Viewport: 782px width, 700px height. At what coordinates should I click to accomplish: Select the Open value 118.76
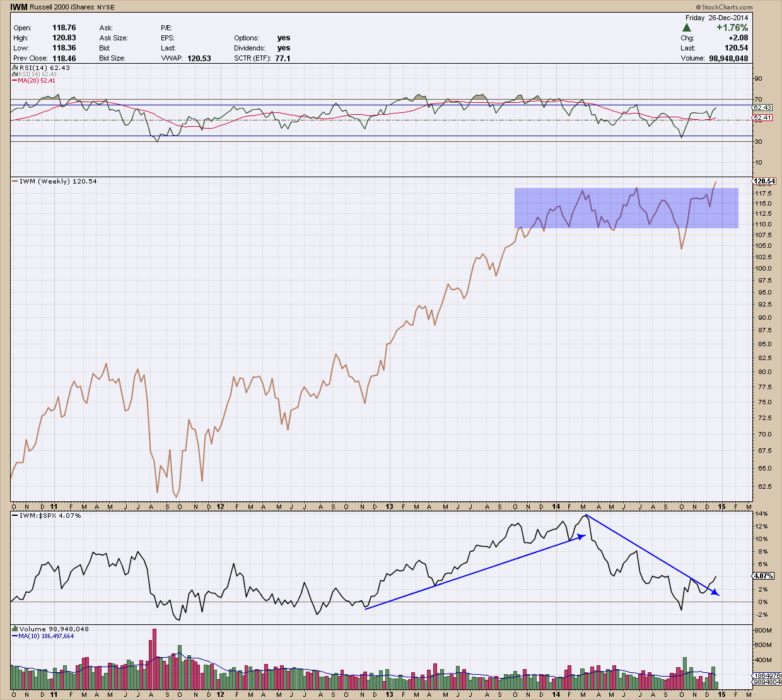coord(64,28)
